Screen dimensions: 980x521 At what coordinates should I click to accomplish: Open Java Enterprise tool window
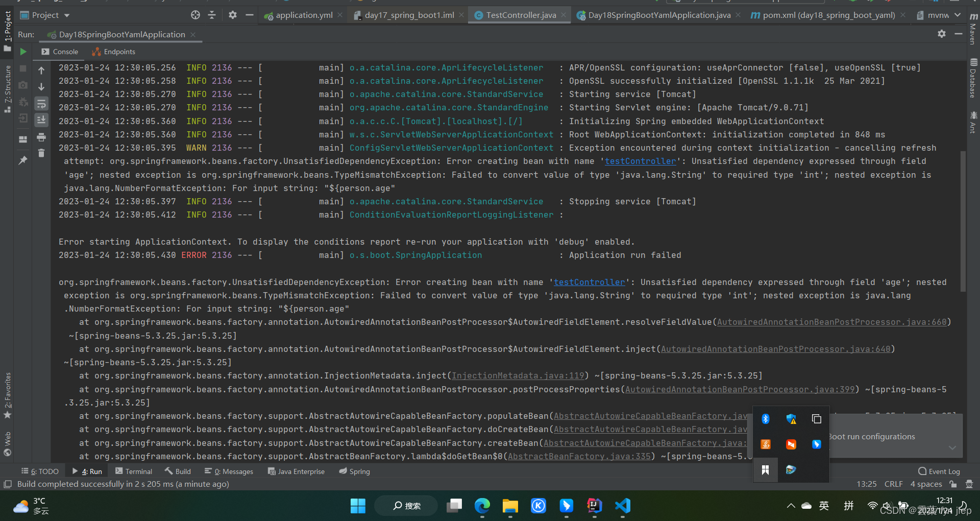pyautogui.click(x=296, y=471)
